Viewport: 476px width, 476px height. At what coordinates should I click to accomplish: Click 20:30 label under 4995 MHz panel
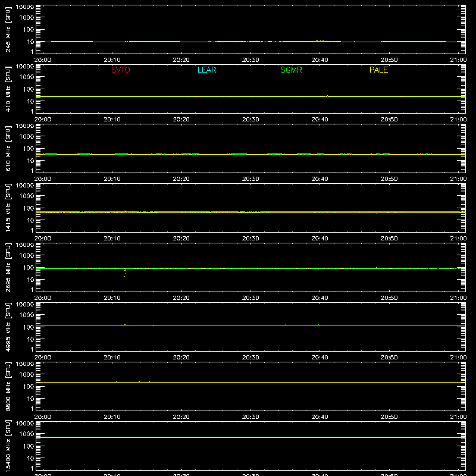pos(250,358)
